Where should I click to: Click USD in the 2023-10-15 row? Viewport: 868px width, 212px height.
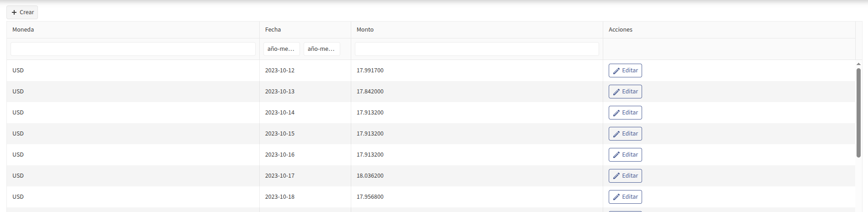click(18, 134)
